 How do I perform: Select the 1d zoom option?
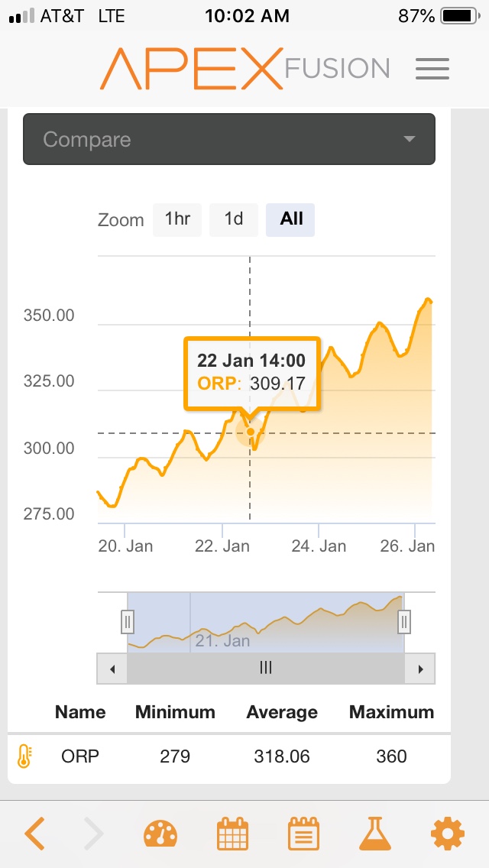[234, 220]
